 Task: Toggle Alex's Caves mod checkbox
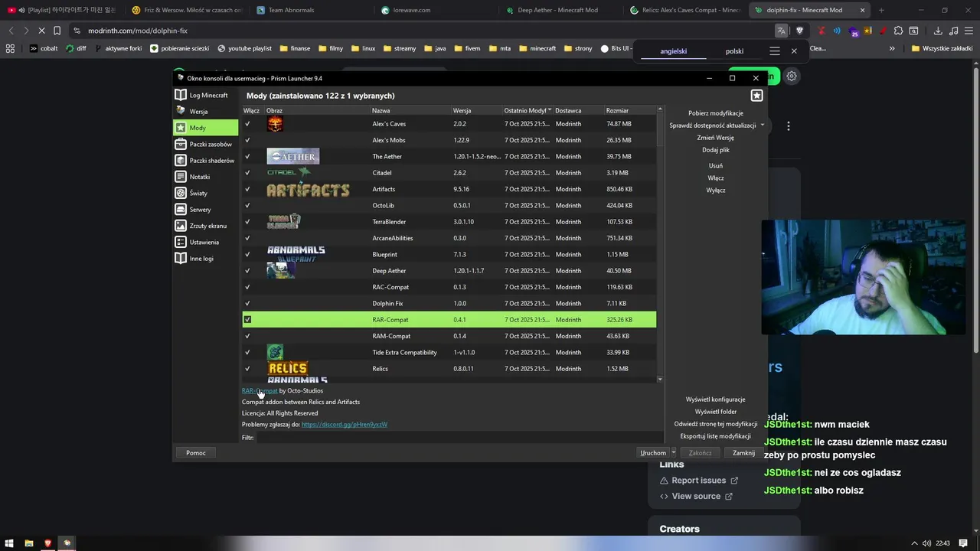click(x=247, y=123)
